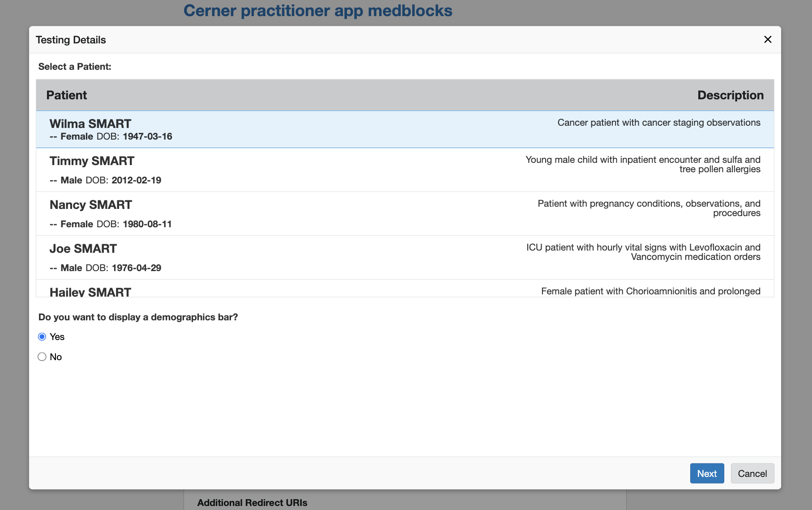The width and height of the screenshot is (812, 510).
Task: Select patient Nancy SMART
Action: (x=405, y=214)
